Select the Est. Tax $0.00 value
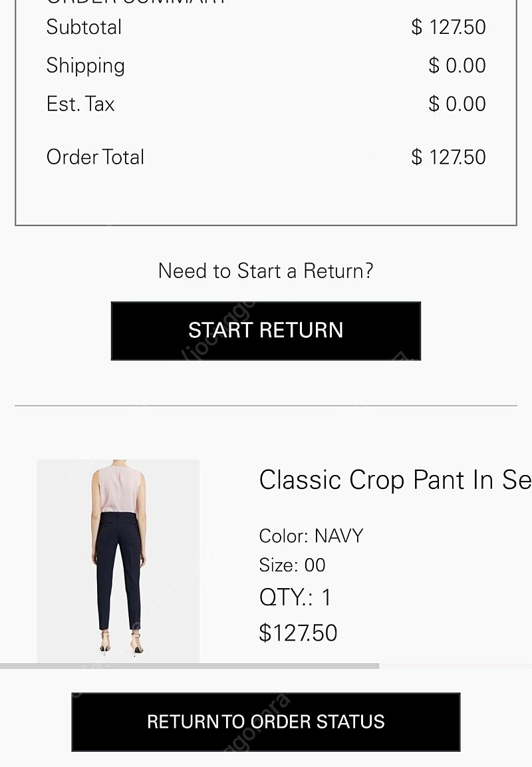The height and width of the screenshot is (767, 532). 457,104
